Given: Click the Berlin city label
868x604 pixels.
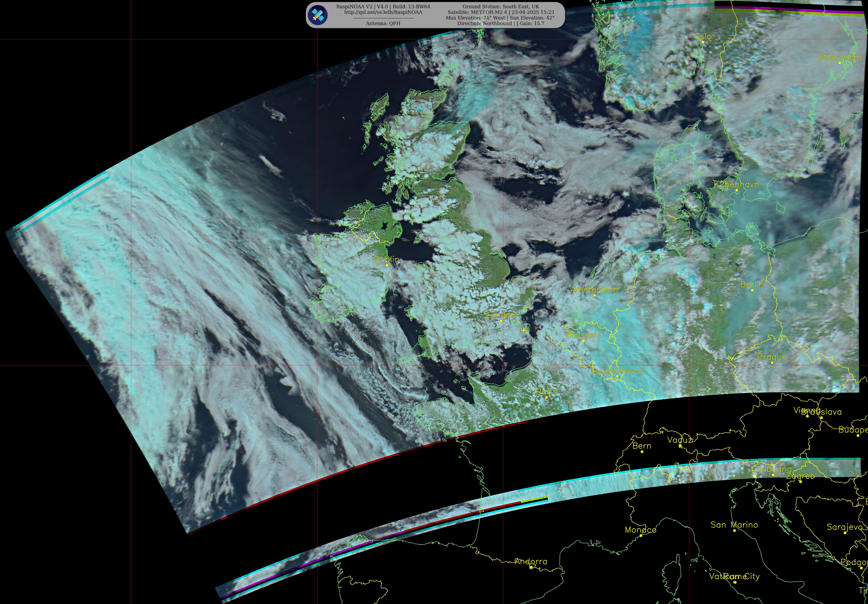Looking at the screenshot, I should point(752,284).
